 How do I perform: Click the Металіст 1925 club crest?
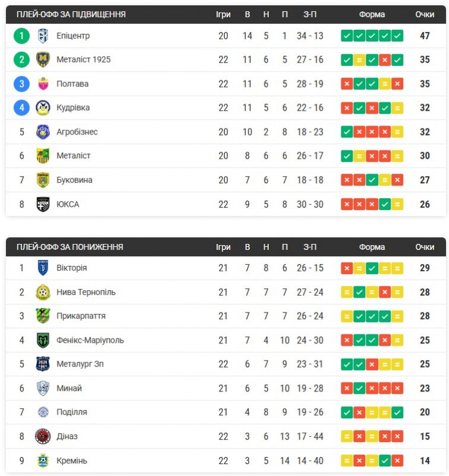(43, 59)
